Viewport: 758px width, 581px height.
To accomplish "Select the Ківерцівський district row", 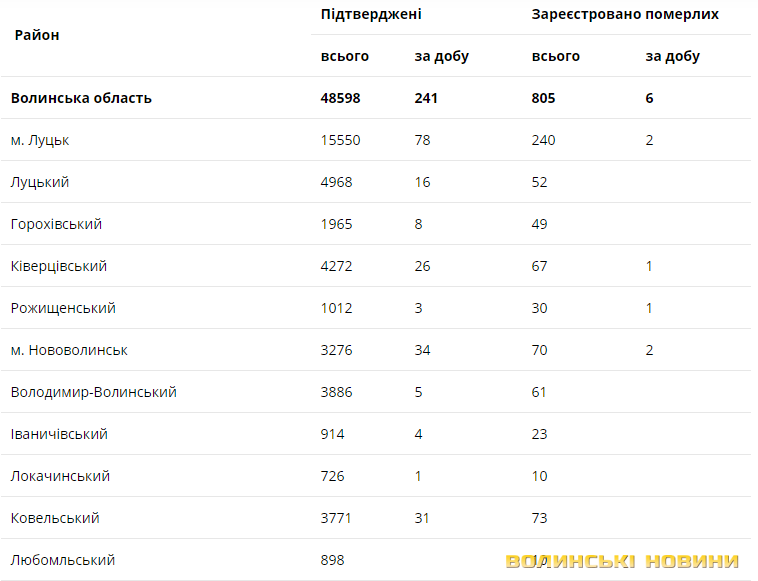I will point(59,266).
